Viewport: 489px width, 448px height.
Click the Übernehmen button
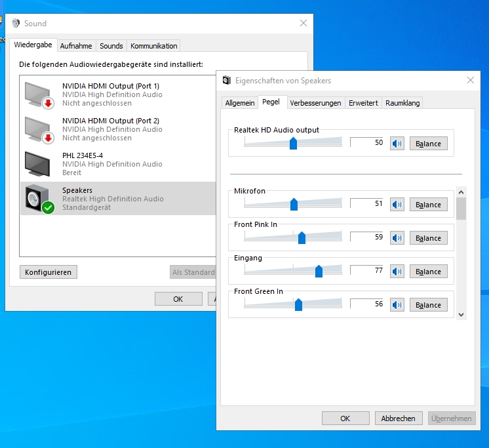tap(452, 418)
